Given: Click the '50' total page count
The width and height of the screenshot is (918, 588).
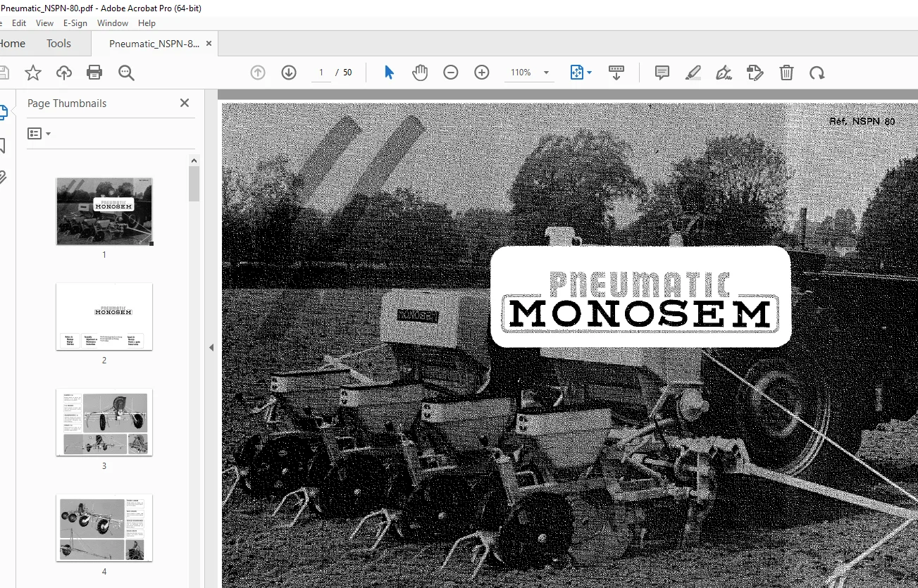Looking at the screenshot, I should pos(347,73).
